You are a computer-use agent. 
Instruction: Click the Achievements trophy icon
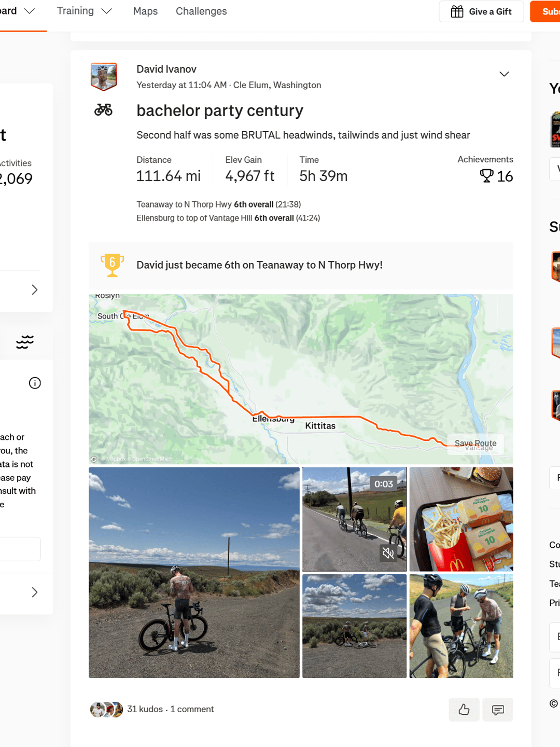486,176
